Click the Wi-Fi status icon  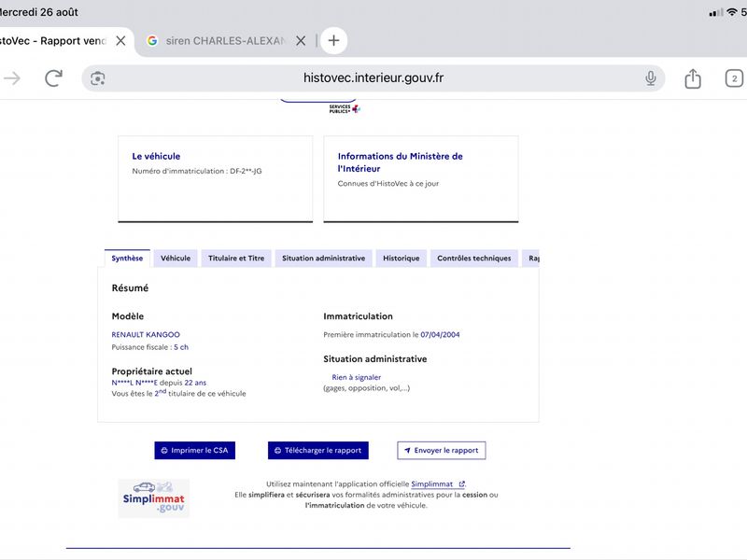click(x=732, y=12)
